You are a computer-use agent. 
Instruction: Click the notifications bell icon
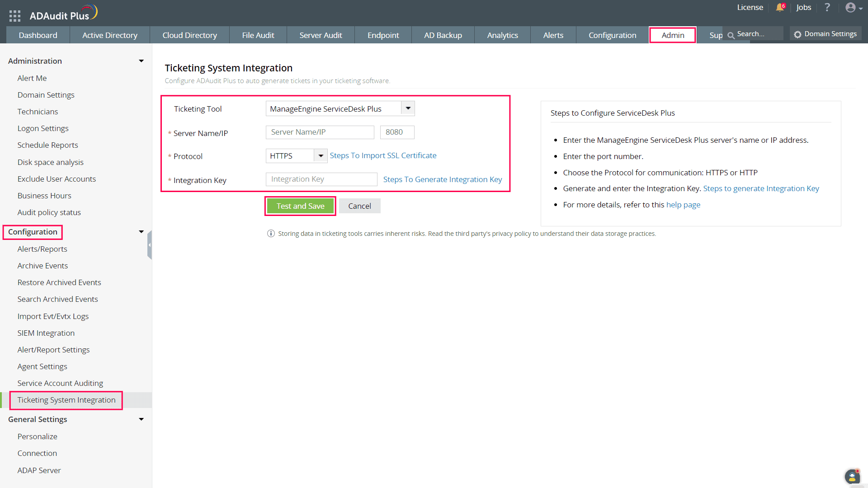point(780,8)
